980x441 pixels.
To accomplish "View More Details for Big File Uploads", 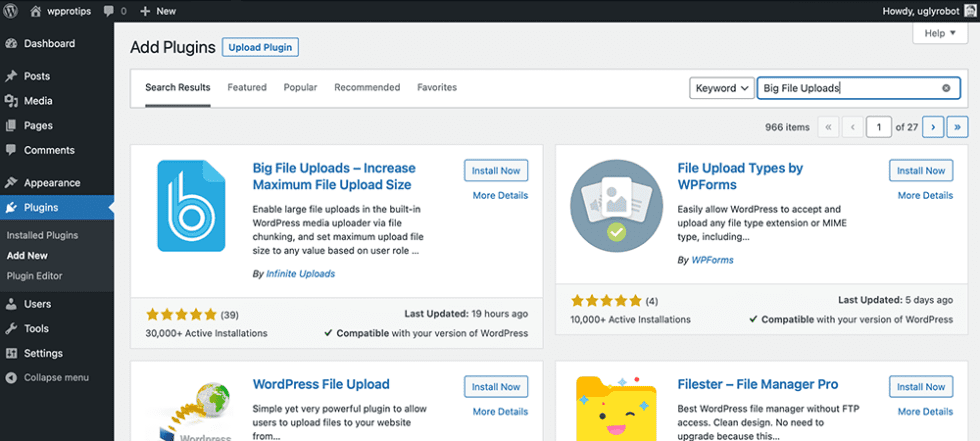I will (501, 196).
